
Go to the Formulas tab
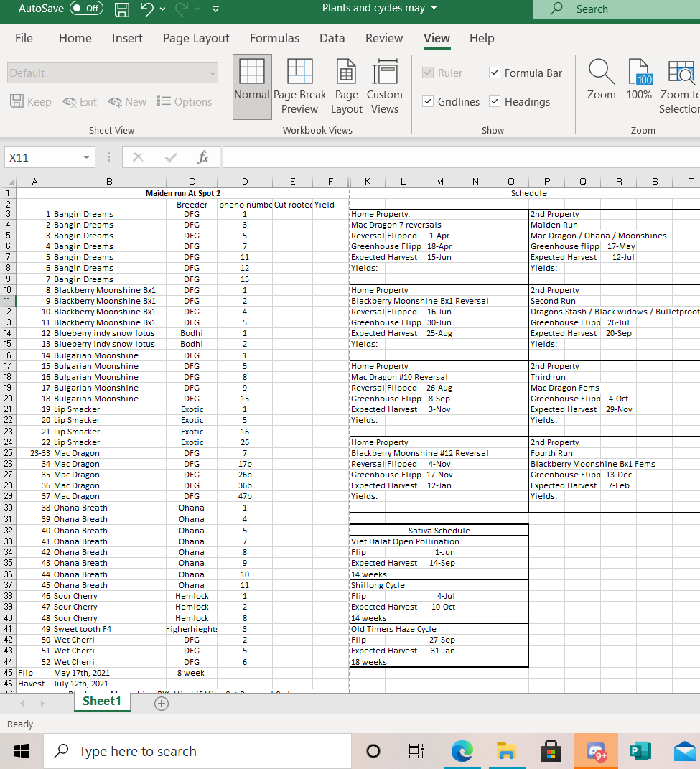click(x=274, y=38)
